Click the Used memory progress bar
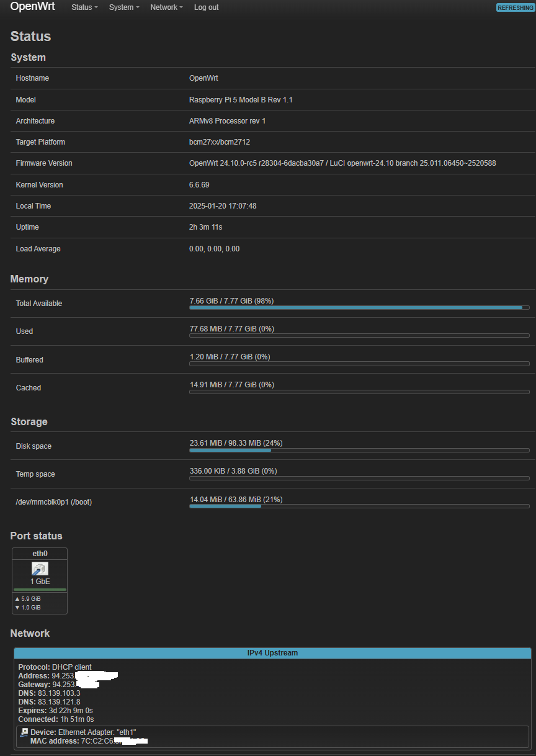The width and height of the screenshot is (536, 756). [x=359, y=335]
